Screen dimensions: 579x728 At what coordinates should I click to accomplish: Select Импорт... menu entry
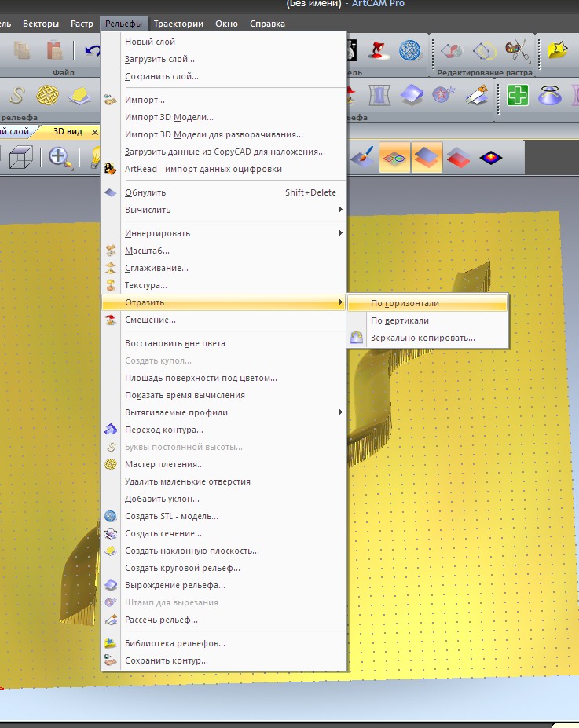coord(224,100)
